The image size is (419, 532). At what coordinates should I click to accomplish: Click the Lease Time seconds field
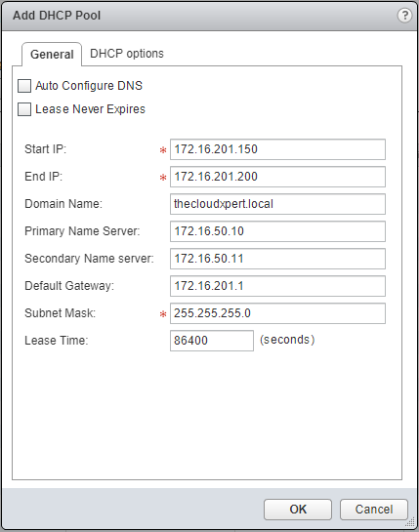coord(212,341)
